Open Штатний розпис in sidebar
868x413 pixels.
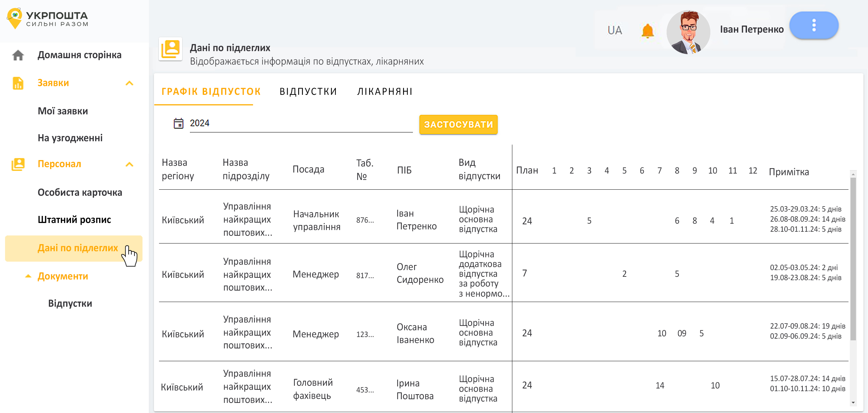[74, 220]
